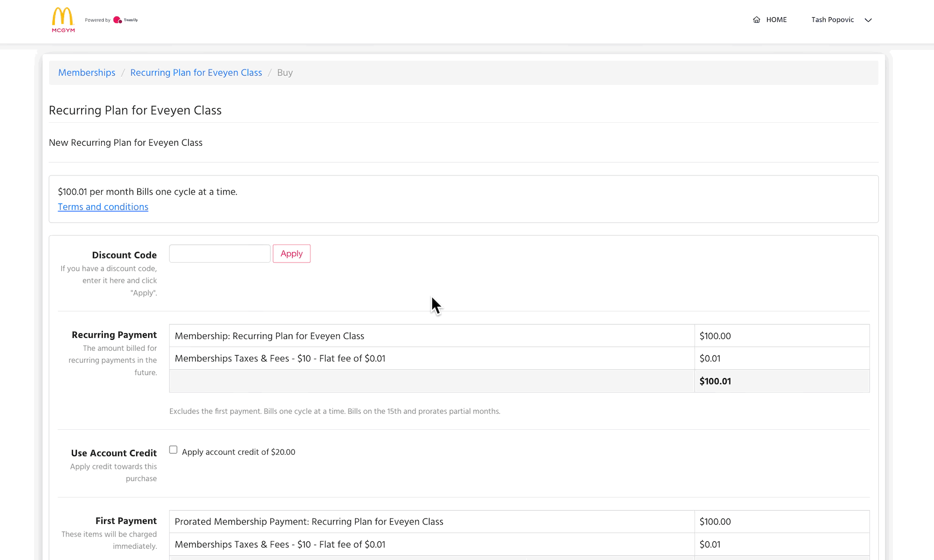Image resolution: width=934 pixels, height=560 pixels.
Task: Enable the account credit checkbox
Action: click(x=173, y=450)
